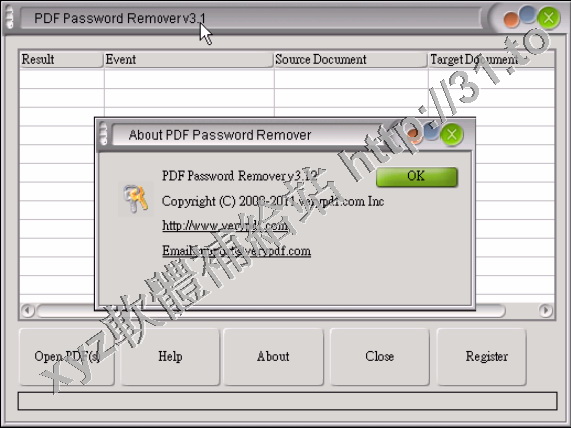571x428 pixels.
Task: Click the orange circle in About dialog title bar
Action: click(414, 136)
